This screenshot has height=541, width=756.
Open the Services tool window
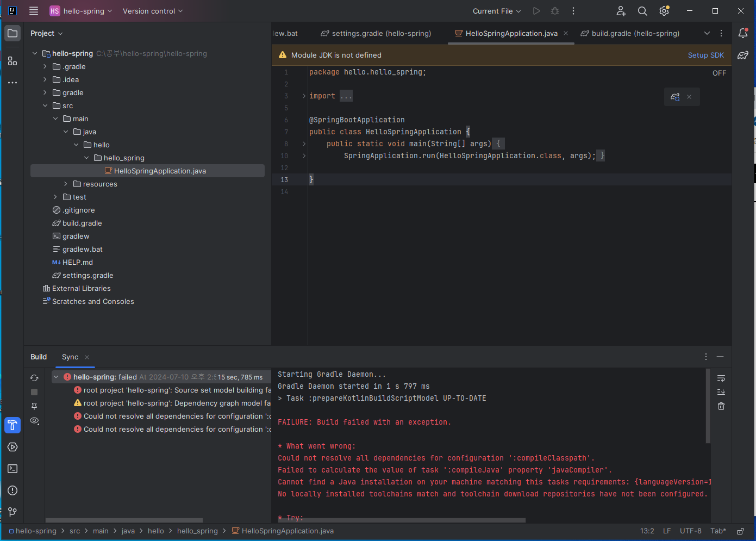pyautogui.click(x=13, y=447)
